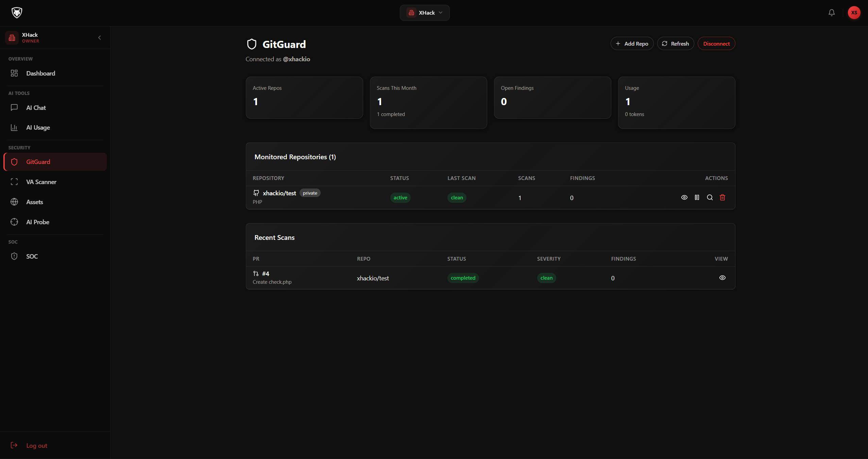Select the Active Repos stat card
868x459 pixels.
point(304,98)
